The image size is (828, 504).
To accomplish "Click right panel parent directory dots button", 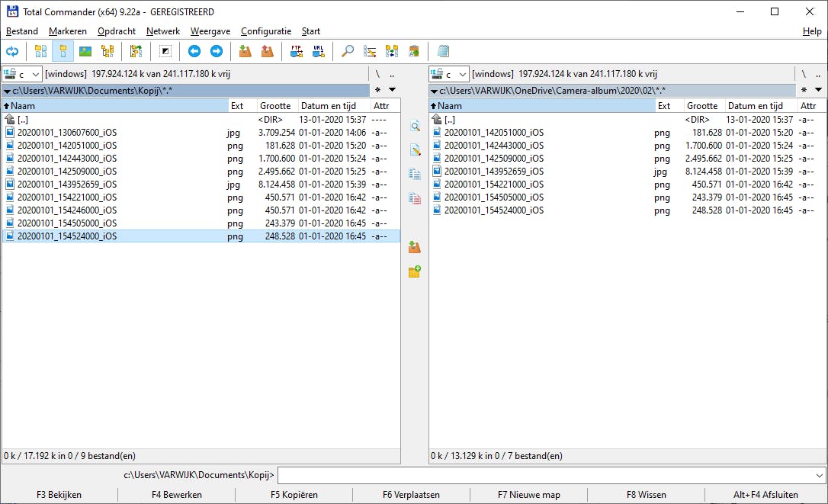I will [x=818, y=74].
